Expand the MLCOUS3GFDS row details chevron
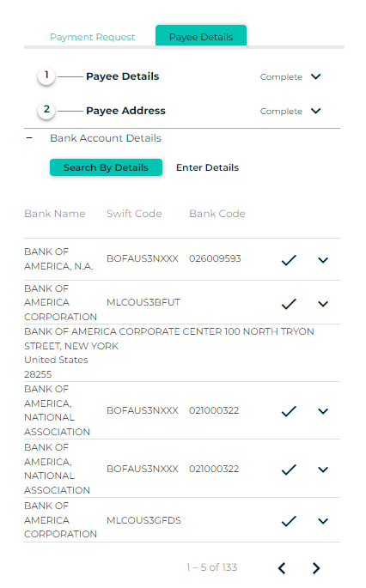Image resolution: width=366 pixels, height=588 pixels. click(x=323, y=521)
